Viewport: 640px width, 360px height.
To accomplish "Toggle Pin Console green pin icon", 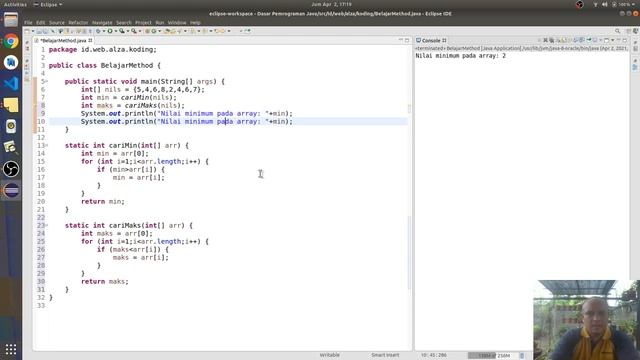I will point(589,40).
